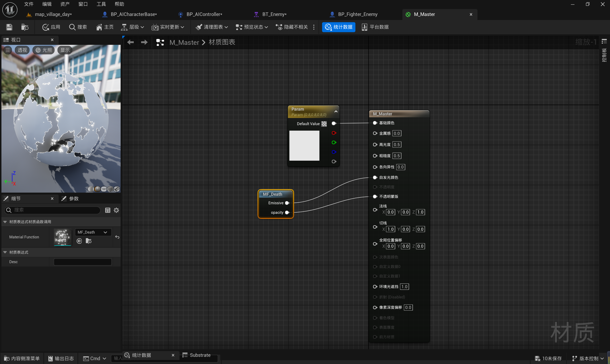The width and height of the screenshot is (610, 364).
Task: Open the MF_Death material function dropdown
Action: tap(92, 232)
